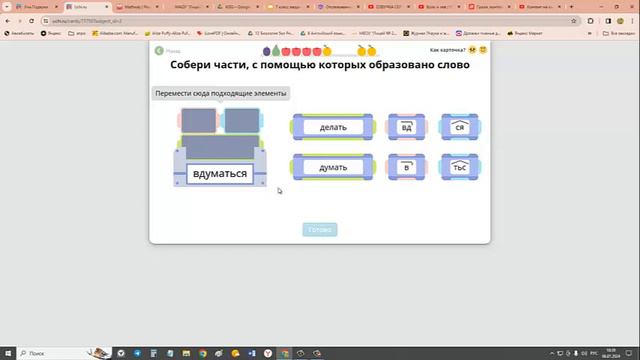This screenshot has height=360, width=640.
Task: Pick the word block делать
Action: 333,127
